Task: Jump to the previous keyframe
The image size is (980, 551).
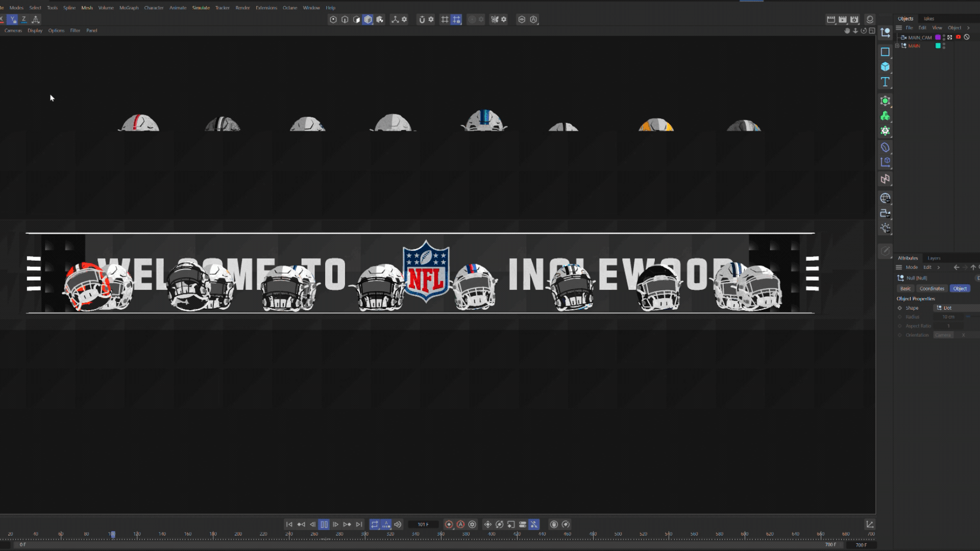Action: pos(301,524)
